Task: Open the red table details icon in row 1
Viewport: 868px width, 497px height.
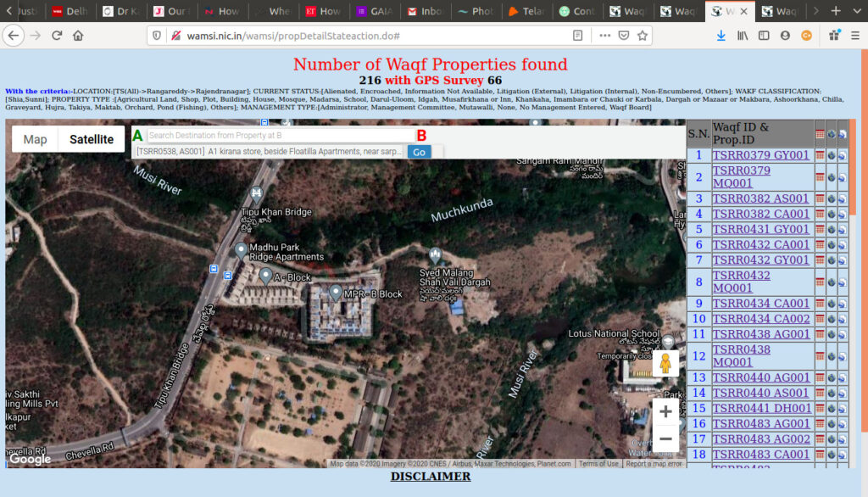Action: (x=819, y=155)
